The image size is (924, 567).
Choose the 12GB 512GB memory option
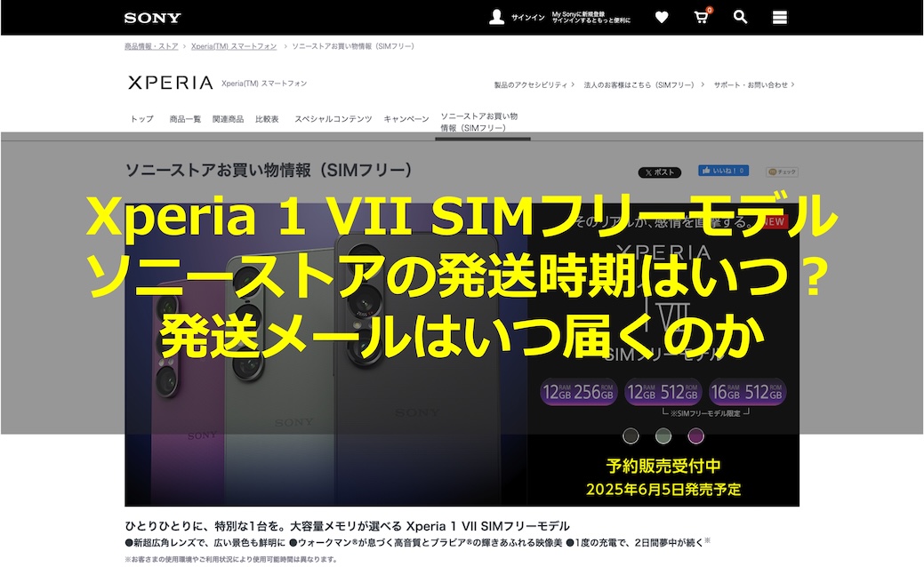(x=663, y=392)
